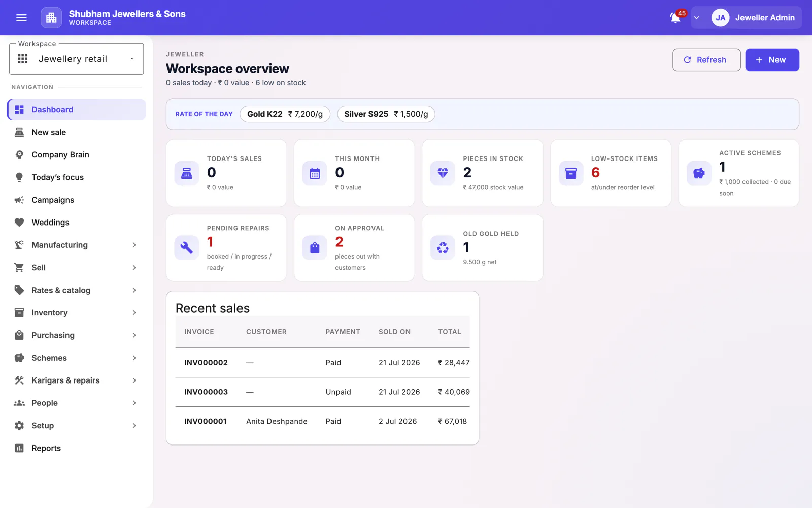Open the Reports sidebar entry

[77, 448]
